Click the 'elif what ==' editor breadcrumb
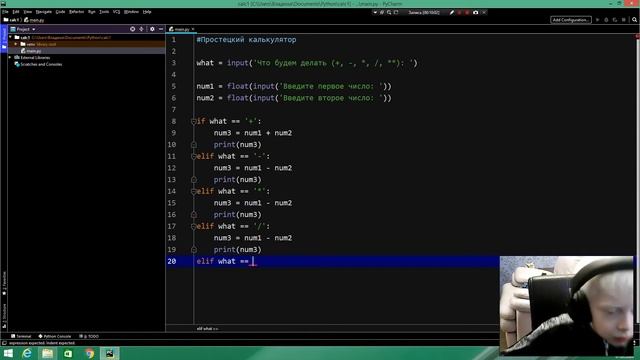The image size is (640, 360). (x=207, y=328)
